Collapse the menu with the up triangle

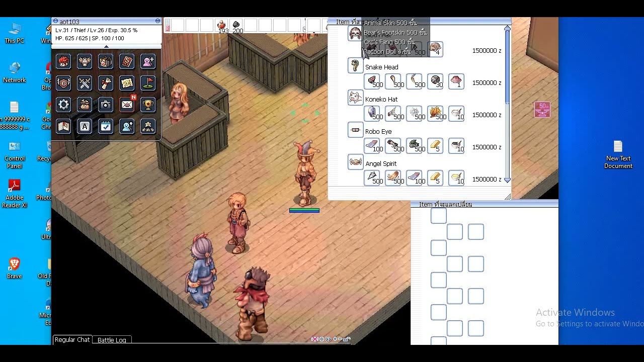click(x=106, y=46)
